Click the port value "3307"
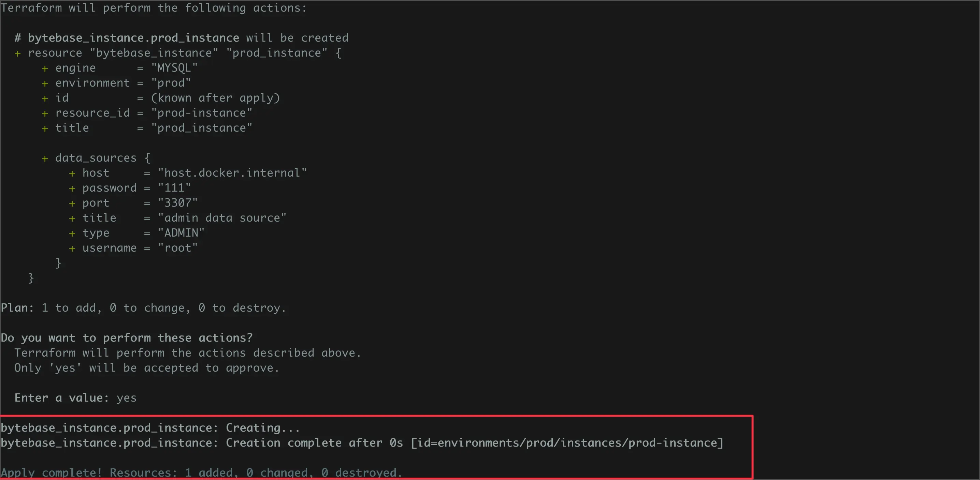Image resolution: width=980 pixels, height=480 pixels. tap(178, 203)
